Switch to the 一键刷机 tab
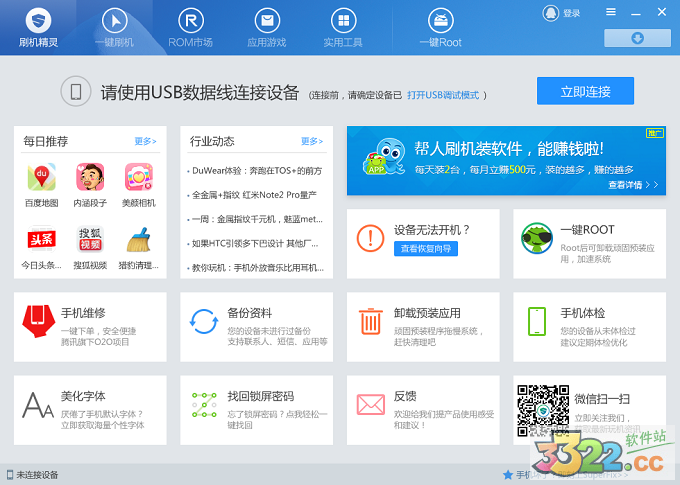 coord(114,28)
